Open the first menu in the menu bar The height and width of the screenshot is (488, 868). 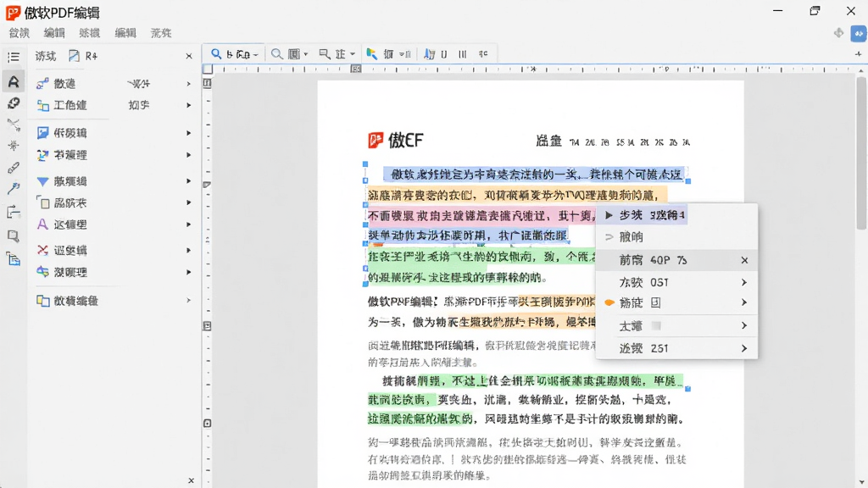[19, 33]
